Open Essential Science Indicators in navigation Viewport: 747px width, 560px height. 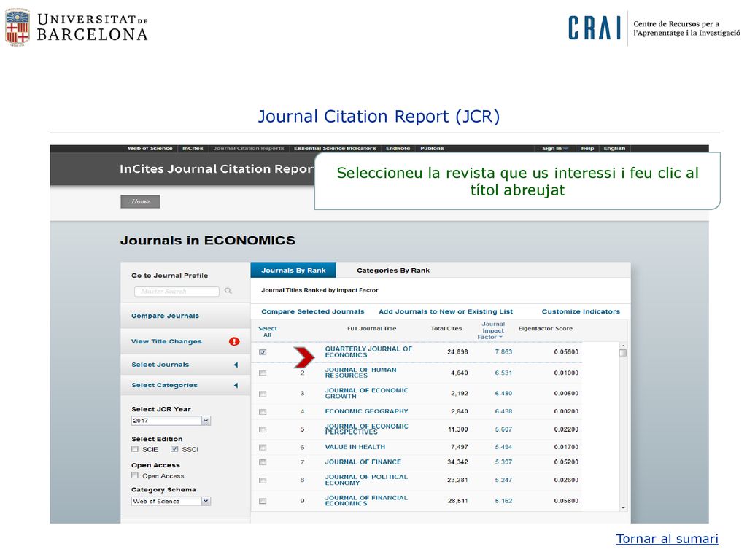[x=335, y=149]
